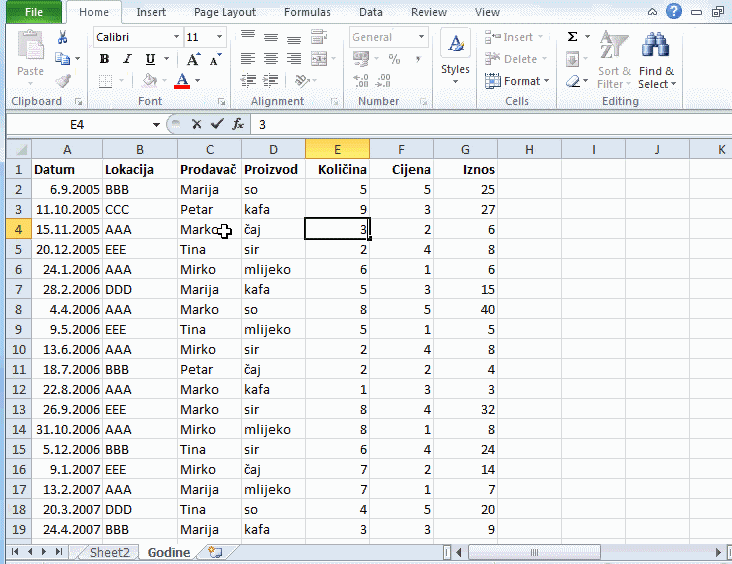Select the Iznos header cell G1
The image size is (732, 564).
point(465,169)
